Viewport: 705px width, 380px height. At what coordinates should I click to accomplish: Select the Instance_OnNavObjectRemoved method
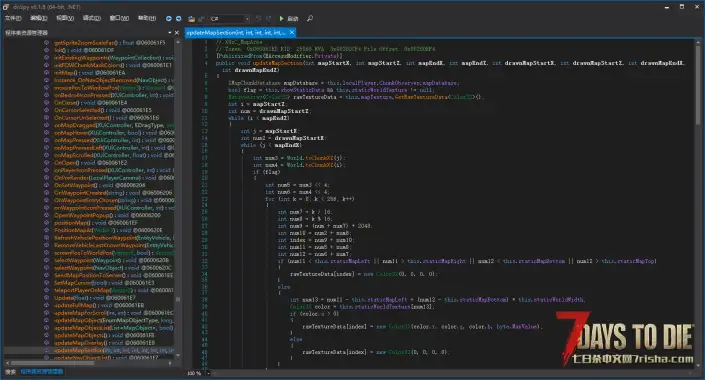113,80
